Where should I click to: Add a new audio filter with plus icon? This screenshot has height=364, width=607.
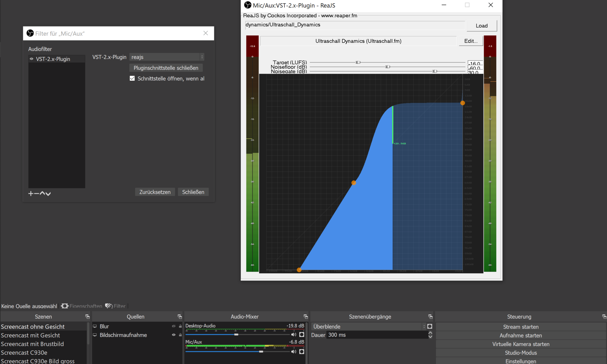31,194
